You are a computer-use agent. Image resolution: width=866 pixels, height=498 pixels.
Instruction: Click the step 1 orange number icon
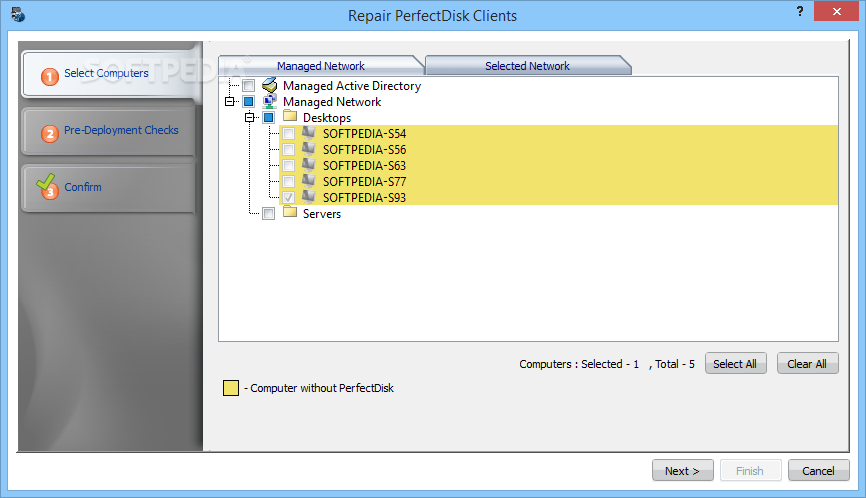pos(50,76)
